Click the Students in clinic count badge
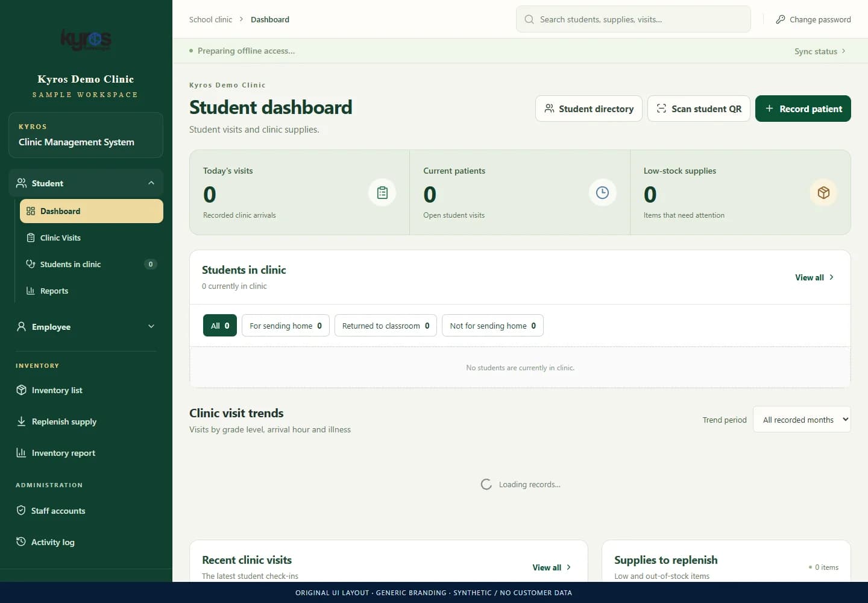The height and width of the screenshot is (603, 868). (x=151, y=264)
